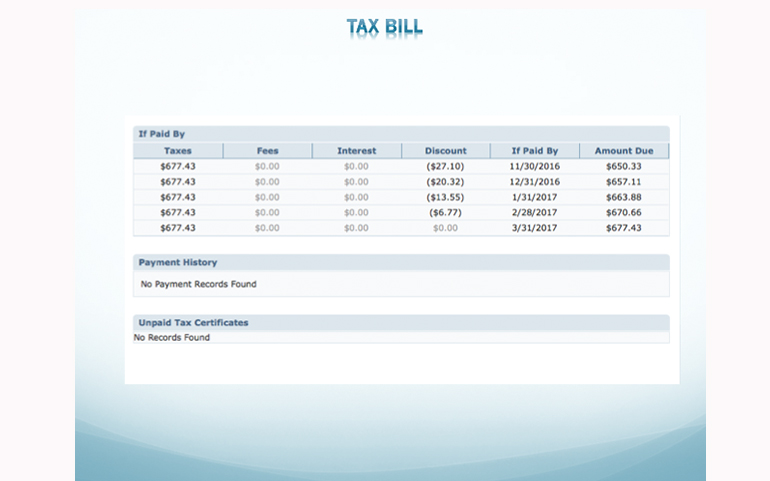Click the Payment History section header

(x=178, y=262)
